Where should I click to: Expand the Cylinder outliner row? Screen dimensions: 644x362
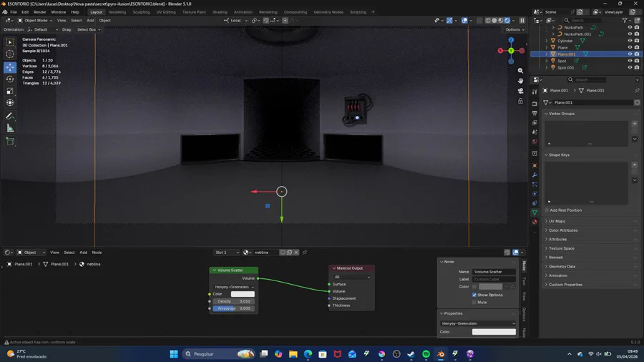(546, 41)
